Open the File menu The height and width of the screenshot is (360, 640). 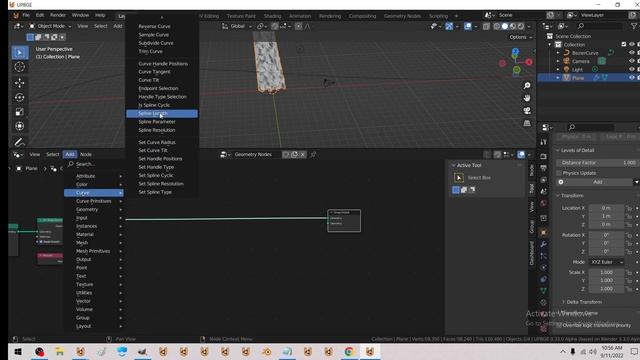[x=26, y=15]
